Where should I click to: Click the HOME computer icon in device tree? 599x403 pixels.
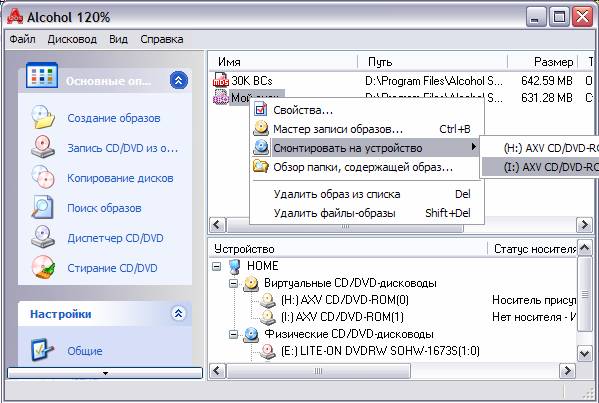tap(234, 266)
